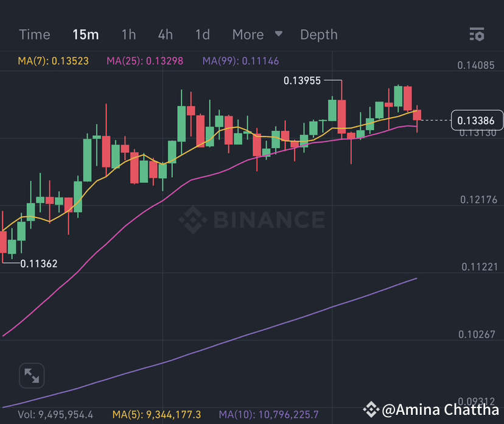Image resolution: width=504 pixels, height=424 pixels.
Task: Select the Time view option
Action: 34,35
